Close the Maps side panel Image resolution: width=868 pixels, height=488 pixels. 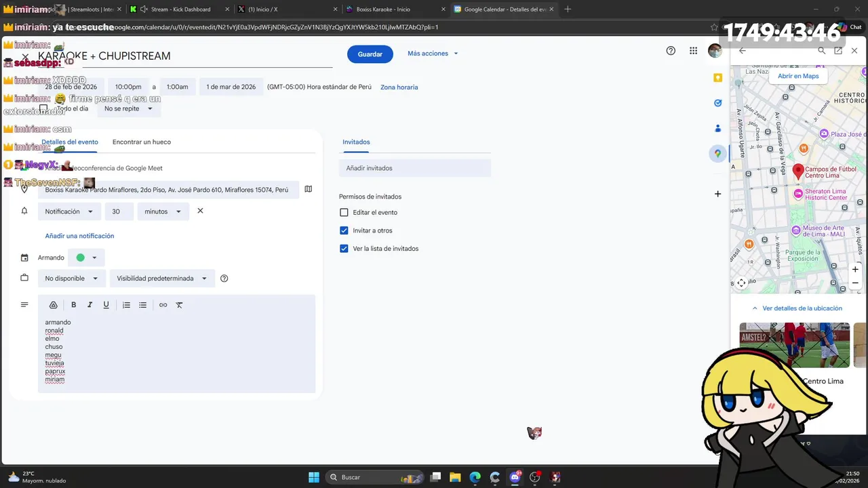click(854, 51)
